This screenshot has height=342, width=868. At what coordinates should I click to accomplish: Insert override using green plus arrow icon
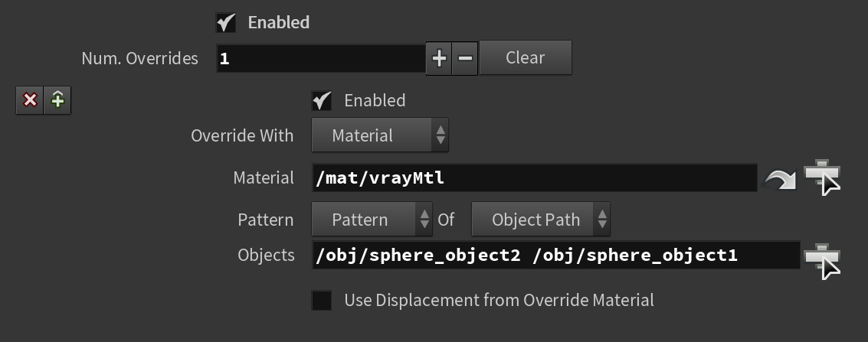click(57, 100)
